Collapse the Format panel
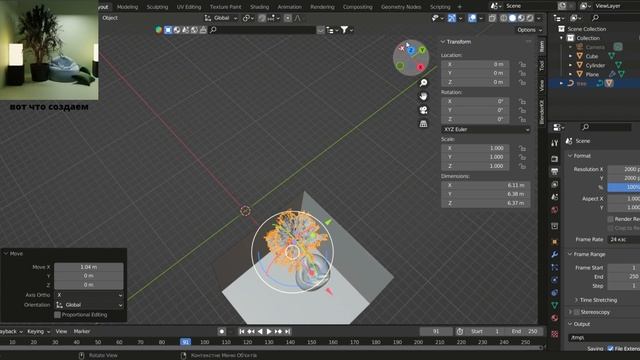 [x=570, y=156]
